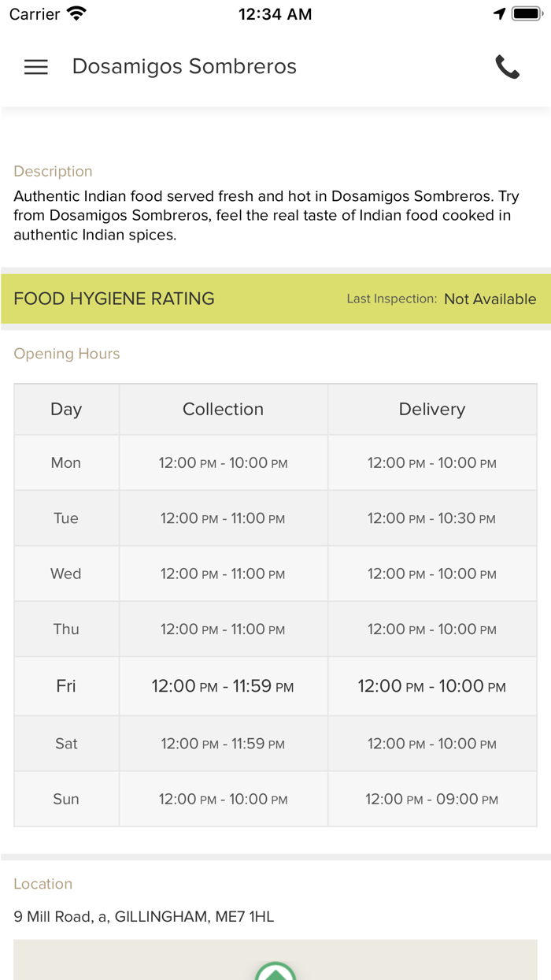551x980 pixels.
Task: Tap the restaurant description text
Action: point(266,215)
